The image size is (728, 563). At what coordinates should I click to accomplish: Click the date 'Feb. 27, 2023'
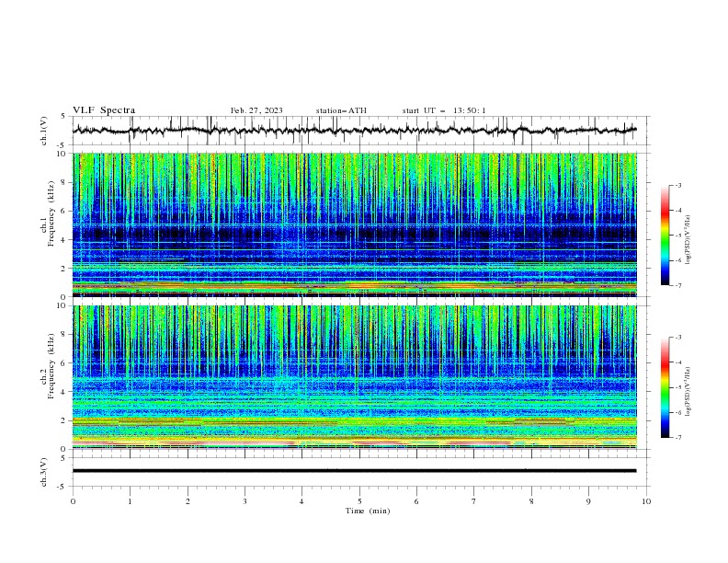point(256,110)
